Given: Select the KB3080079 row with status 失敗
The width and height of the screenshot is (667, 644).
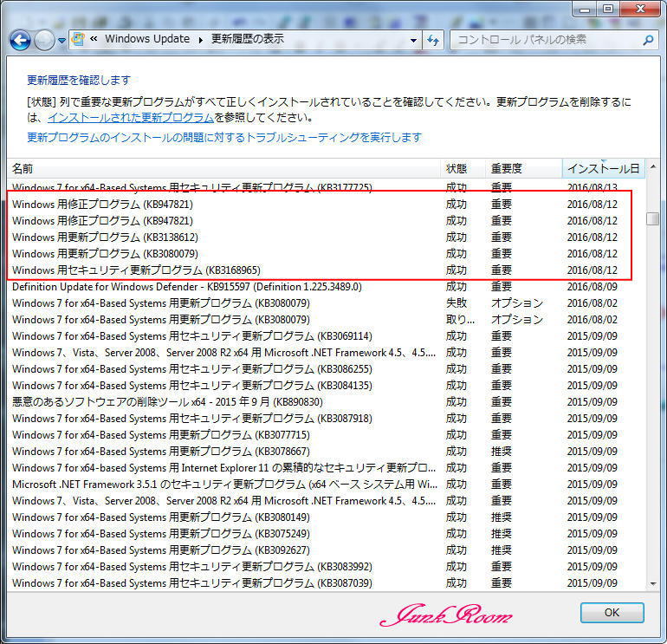Looking at the screenshot, I should tap(326, 303).
